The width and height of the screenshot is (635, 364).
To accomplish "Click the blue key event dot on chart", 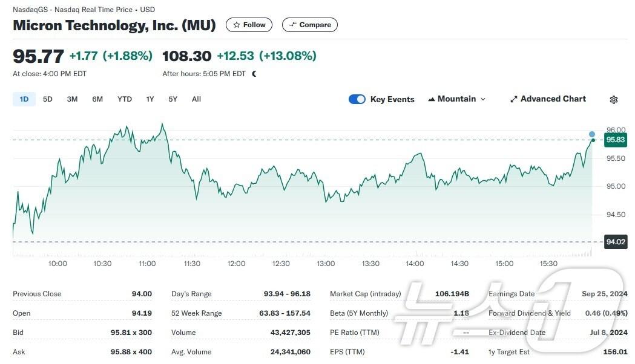I will pyautogui.click(x=592, y=134).
